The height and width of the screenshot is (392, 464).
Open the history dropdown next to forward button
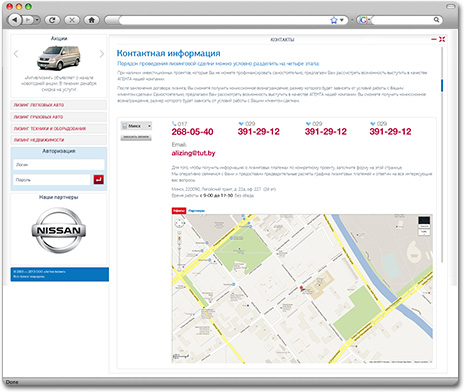coord(37,20)
